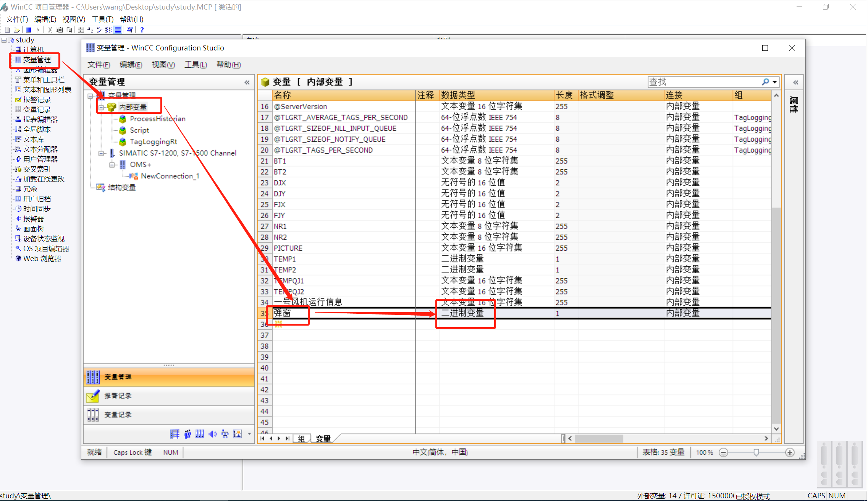Screen dimensions: 868x501
Task: Open the 报警记录 navigation button in bottom panel
Action: [x=118, y=396]
